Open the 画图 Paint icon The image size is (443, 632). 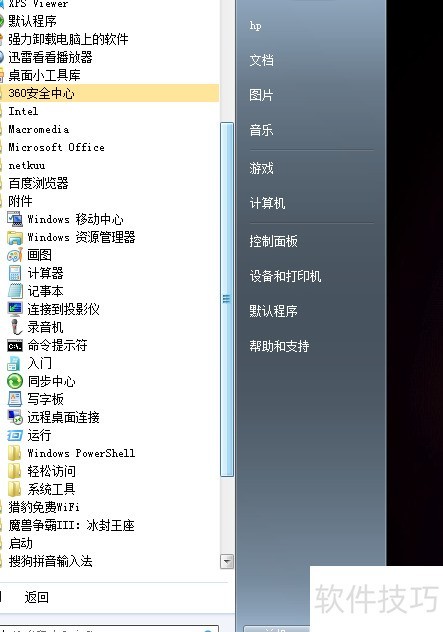point(15,255)
